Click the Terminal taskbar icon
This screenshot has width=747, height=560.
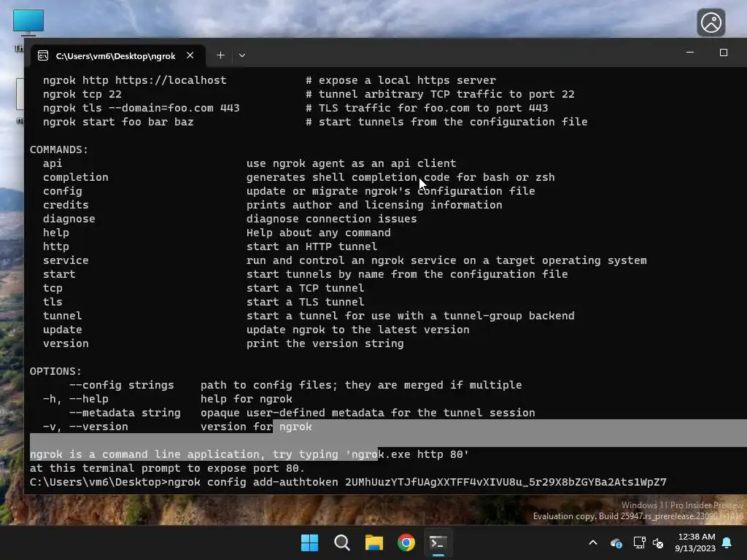click(x=438, y=542)
